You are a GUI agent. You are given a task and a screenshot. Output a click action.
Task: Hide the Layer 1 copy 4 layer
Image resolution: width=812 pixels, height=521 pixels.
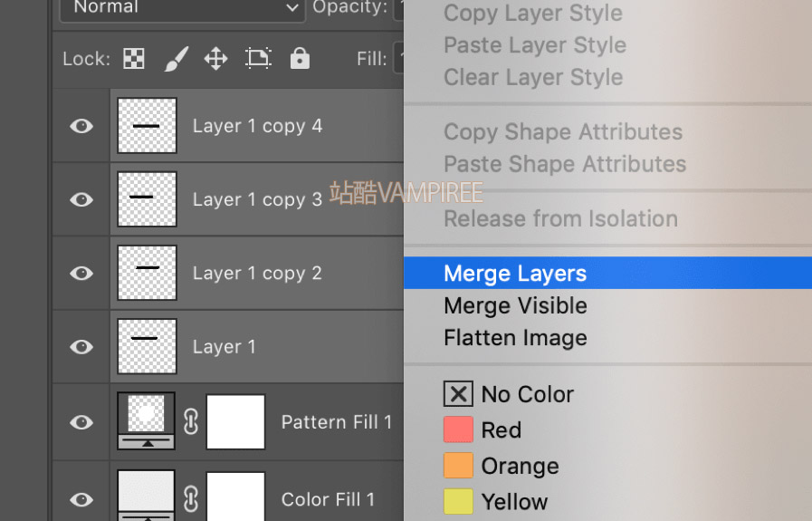[81, 126]
